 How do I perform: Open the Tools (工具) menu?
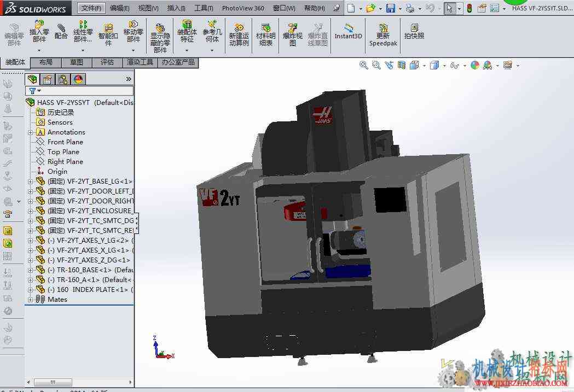click(x=204, y=8)
